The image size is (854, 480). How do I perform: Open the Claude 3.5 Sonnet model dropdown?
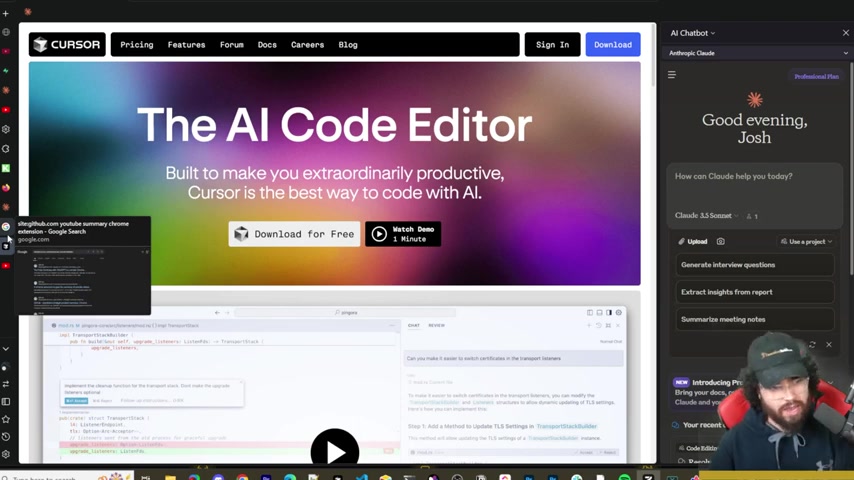706,216
